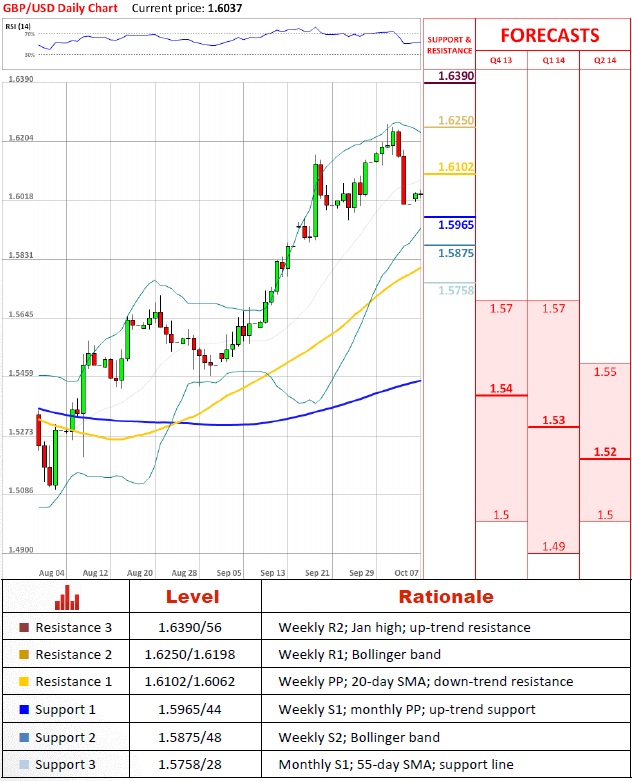Click the Resistance 1 yellow color swatch
The width and height of the screenshot is (632, 781).
[x=24, y=681]
